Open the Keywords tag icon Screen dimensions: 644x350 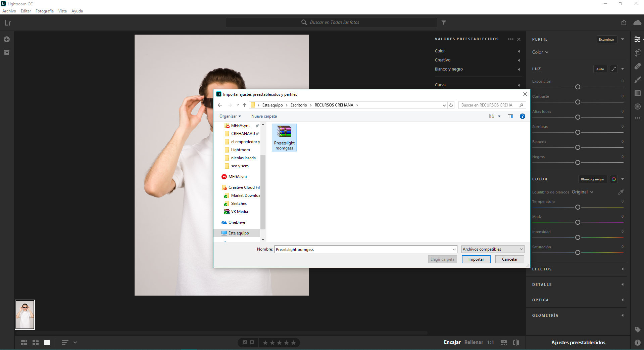pos(638,330)
